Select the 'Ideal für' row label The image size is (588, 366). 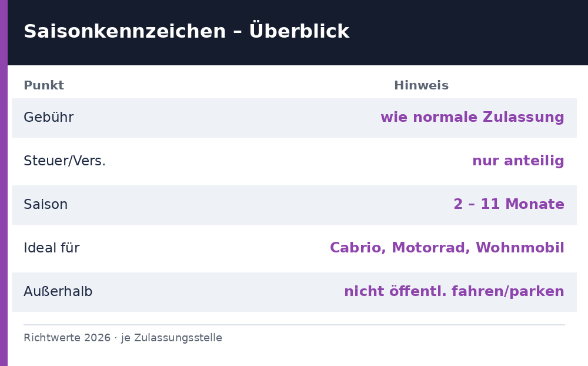click(x=51, y=248)
